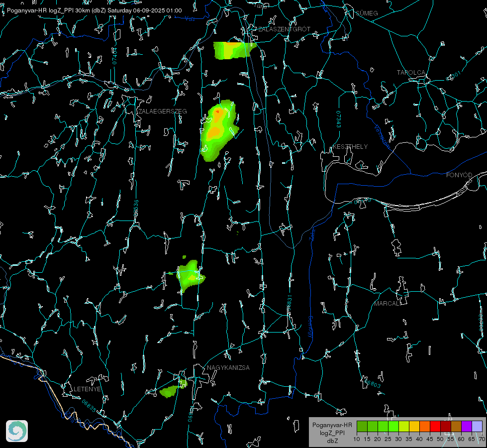Click the legend scale value 10
The width and height of the screenshot is (487, 448).
357,439
